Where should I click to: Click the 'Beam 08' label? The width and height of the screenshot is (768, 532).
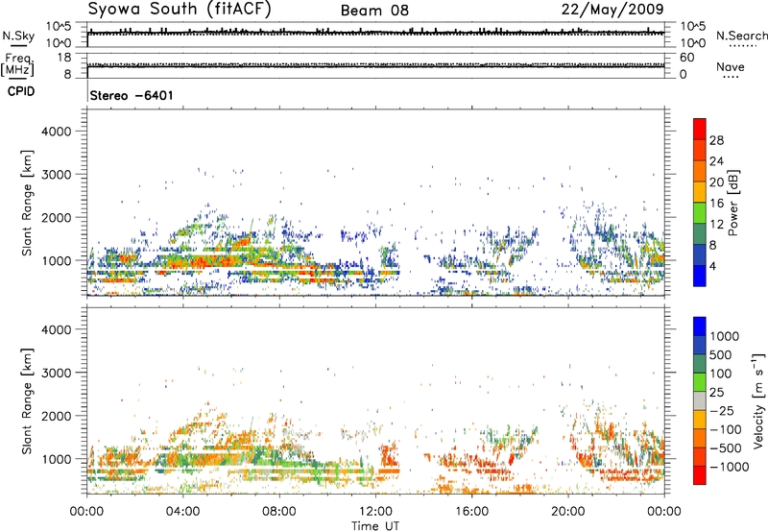click(374, 11)
